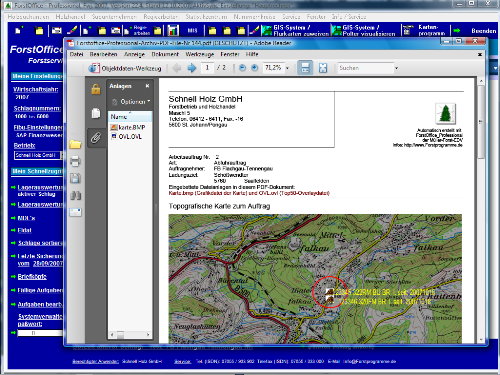The image size is (500, 375).
Task: Click the Briefköpfe link
Action: pos(32,277)
